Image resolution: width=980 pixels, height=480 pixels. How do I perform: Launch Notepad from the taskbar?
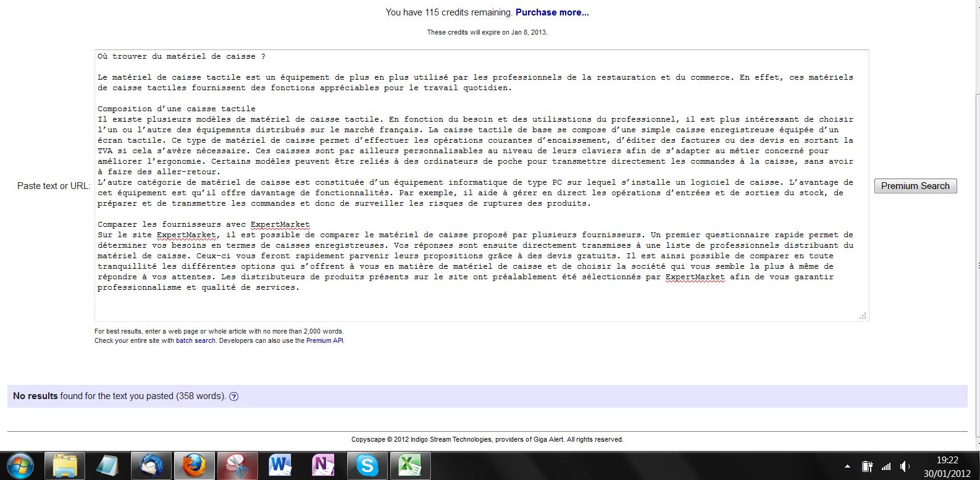107,465
